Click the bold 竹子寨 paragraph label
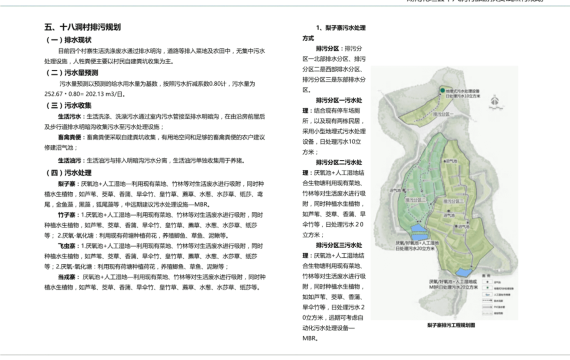 pyautogui.click(x=66, y=215)
